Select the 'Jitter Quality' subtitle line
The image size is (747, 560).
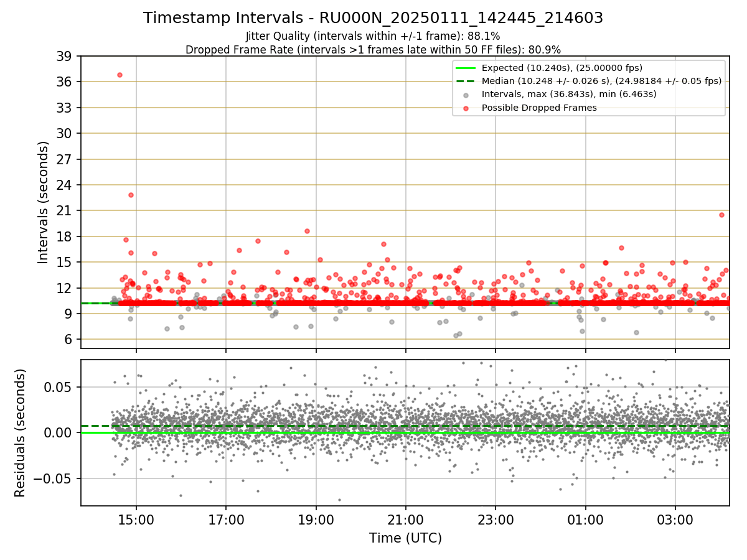(x=373, y=36)
